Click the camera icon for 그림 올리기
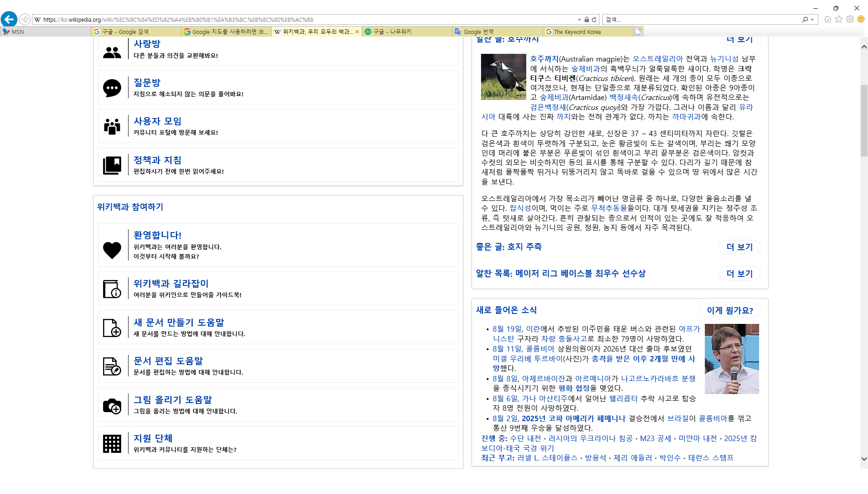 click(x=112, y=406)
